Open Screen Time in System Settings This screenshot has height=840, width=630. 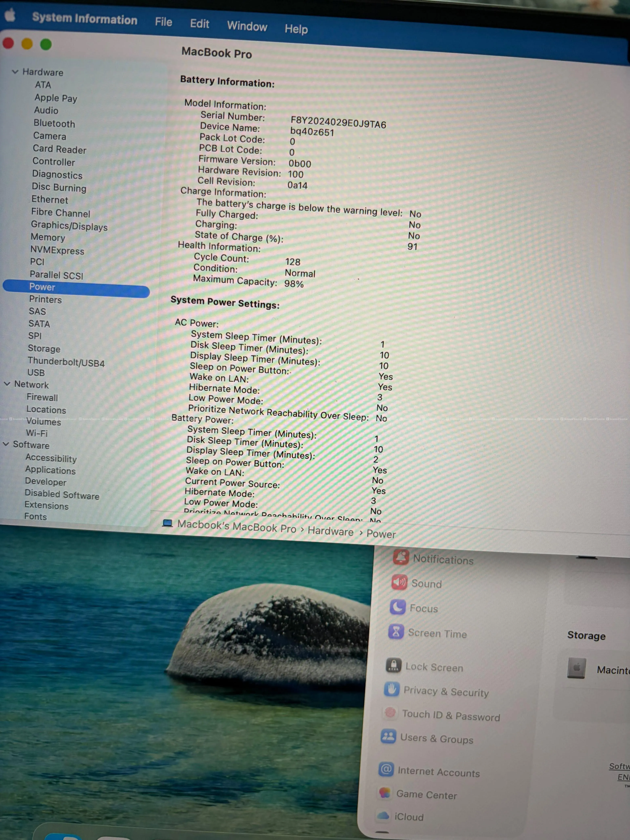point(428,633)
